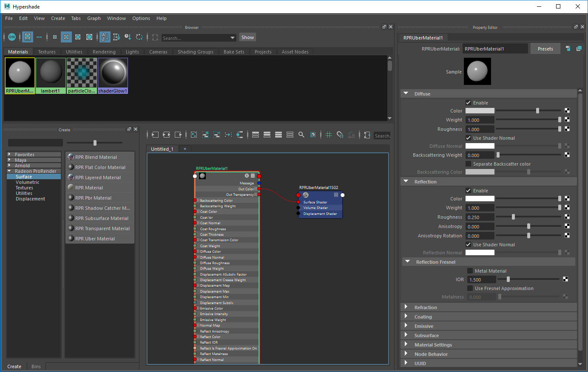Open the Browser search dropdown arrow
The height and width of the screenshot is (372, 588).
233,38
